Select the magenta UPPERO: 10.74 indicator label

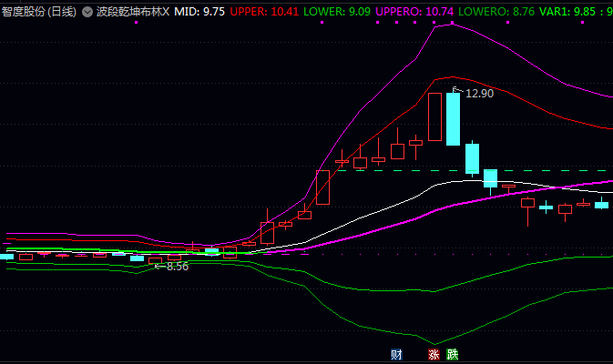point(414,13)
